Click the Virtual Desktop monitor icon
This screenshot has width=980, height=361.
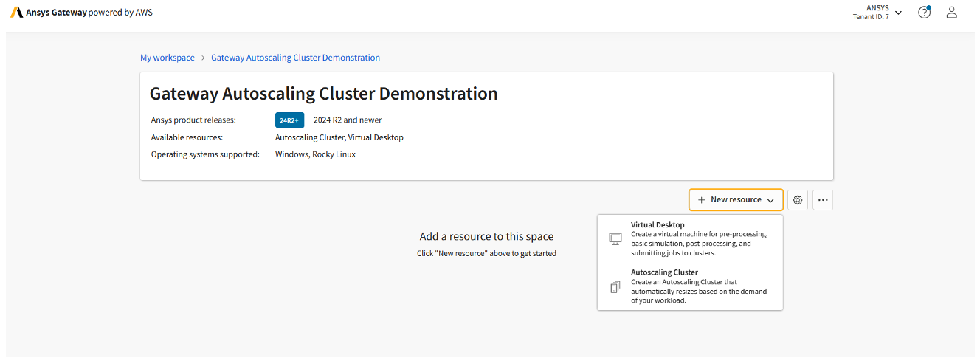[x=615, y=238]
